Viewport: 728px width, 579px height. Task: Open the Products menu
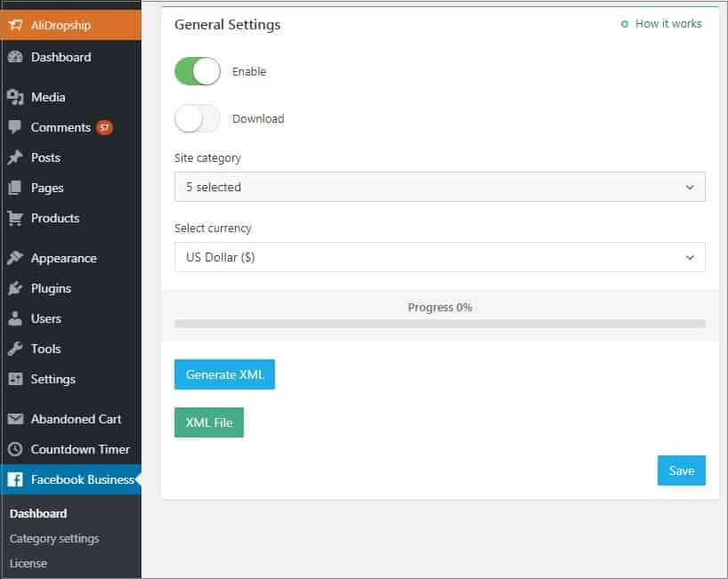click(71, 218)
